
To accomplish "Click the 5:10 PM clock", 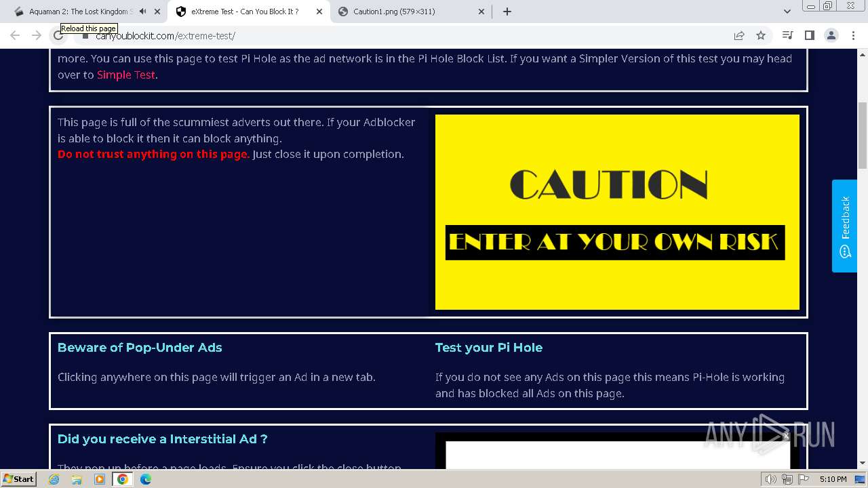I will (833, 479).
